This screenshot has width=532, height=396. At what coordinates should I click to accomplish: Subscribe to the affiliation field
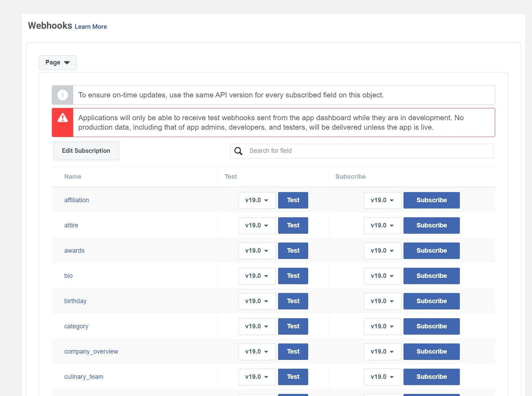(431, 200)
